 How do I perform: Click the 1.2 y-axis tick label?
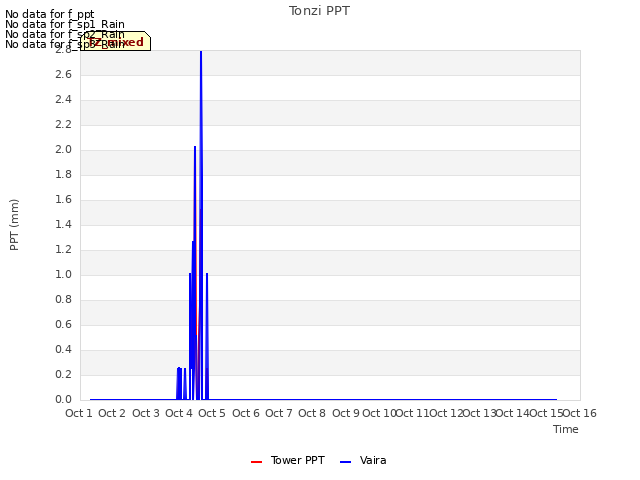click(x=63, y=249)
